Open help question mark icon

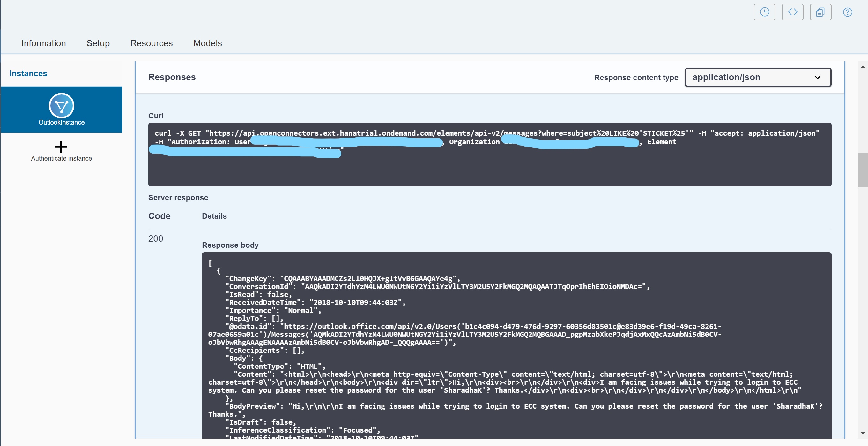(x=848, y=12)
